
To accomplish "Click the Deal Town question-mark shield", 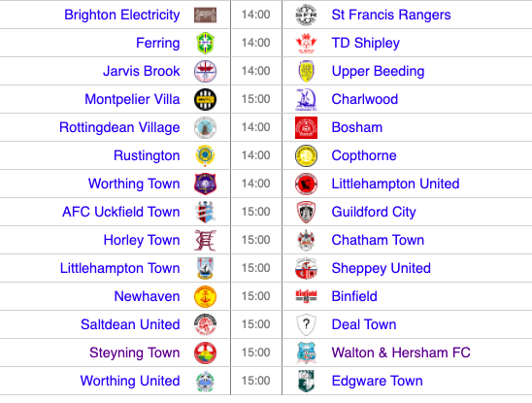I will (306, 324).
